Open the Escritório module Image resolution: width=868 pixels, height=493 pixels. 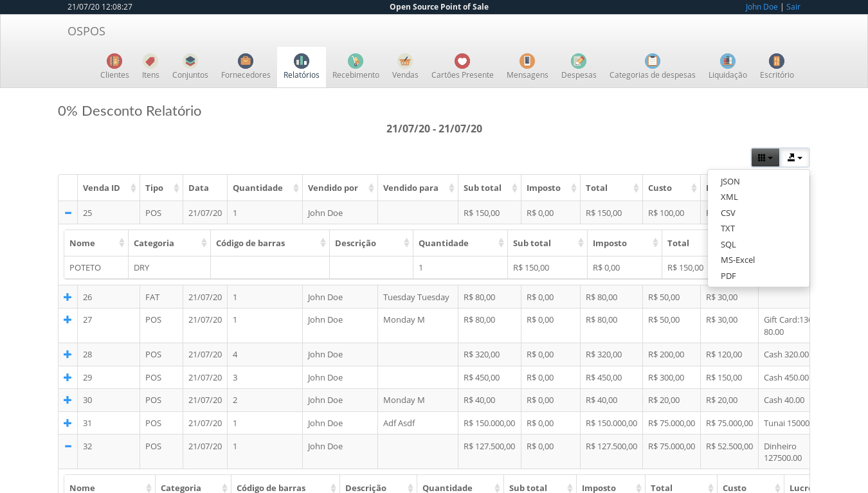776,66
